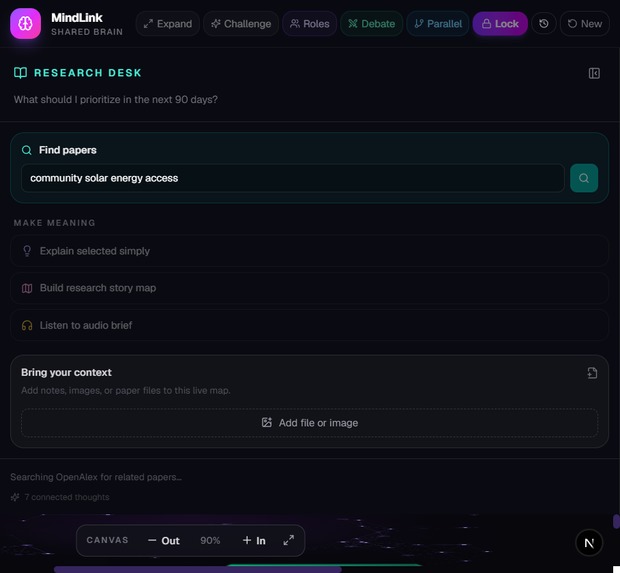Click the map icon for story map

tap(27, 288)
